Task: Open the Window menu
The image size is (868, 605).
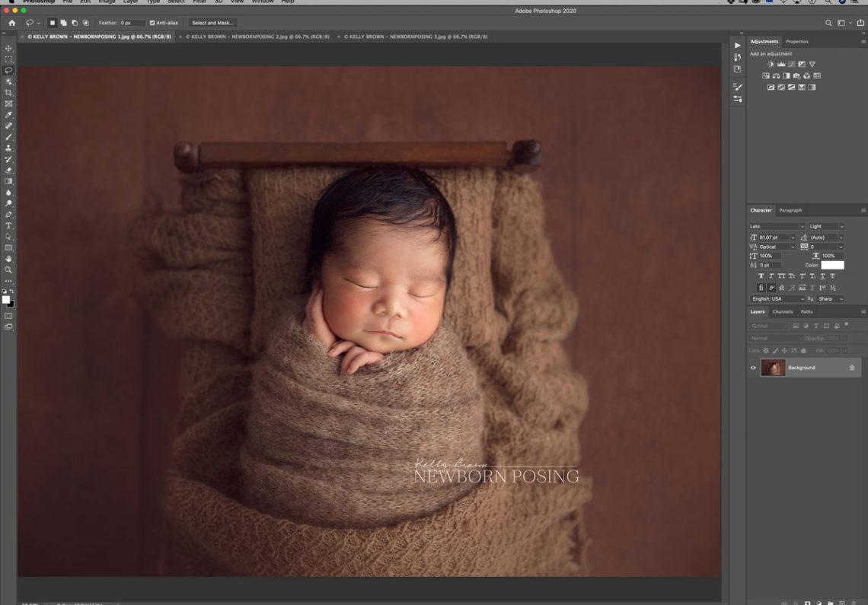Action: (x=262, y=2)
